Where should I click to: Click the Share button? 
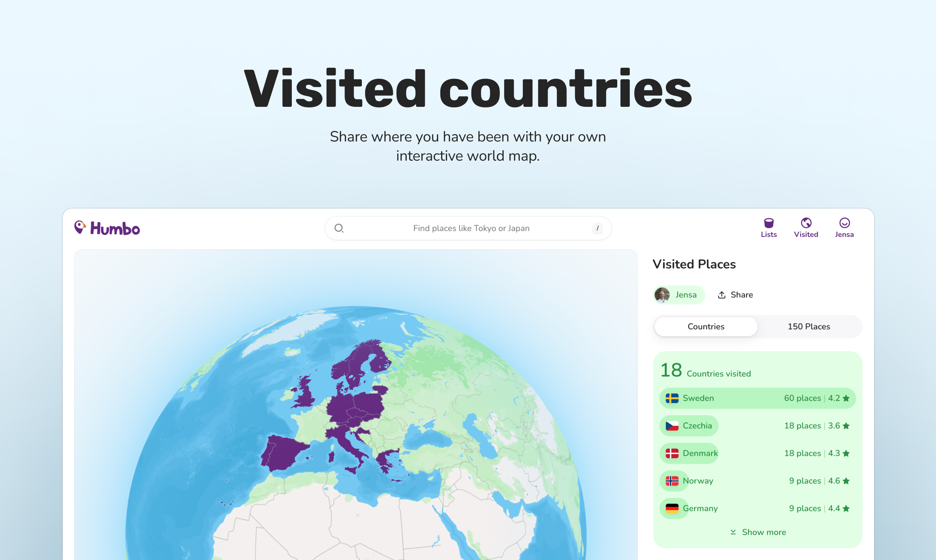(x=735, y=294)
